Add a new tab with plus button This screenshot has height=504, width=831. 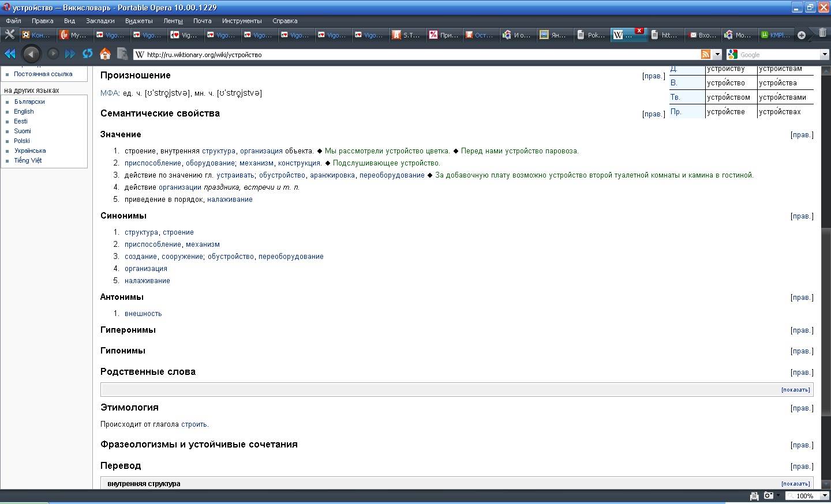click(802, 35)
